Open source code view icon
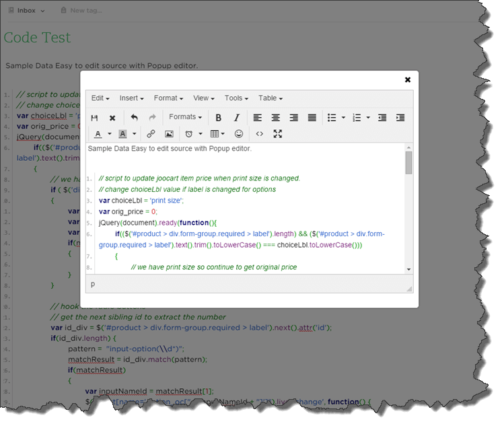Image resolution: width=504 pixels, height=428 pixels. pos(259,134)
